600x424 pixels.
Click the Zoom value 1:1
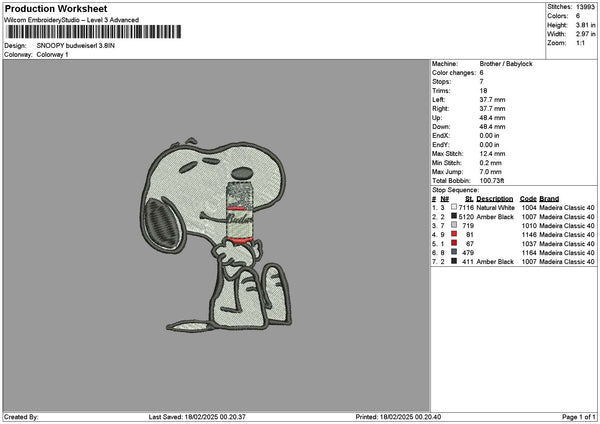[580, 43]
